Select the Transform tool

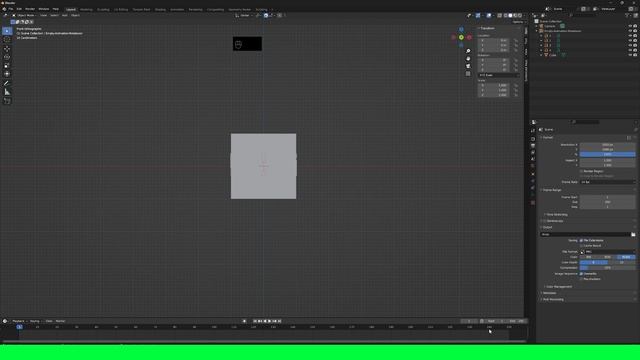(7, 74)
